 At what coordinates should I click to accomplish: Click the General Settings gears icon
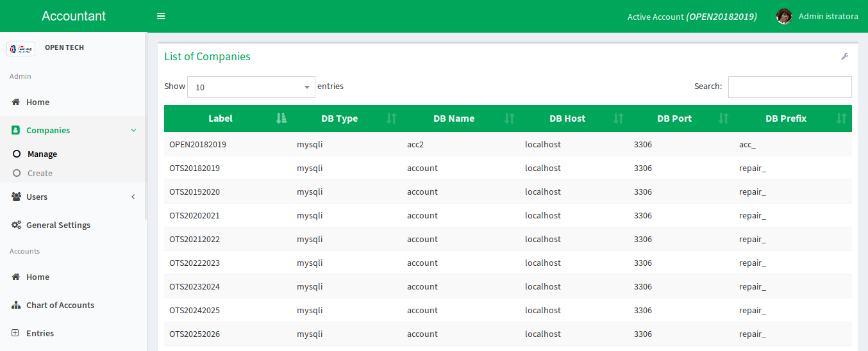click(x=16, y=225)
